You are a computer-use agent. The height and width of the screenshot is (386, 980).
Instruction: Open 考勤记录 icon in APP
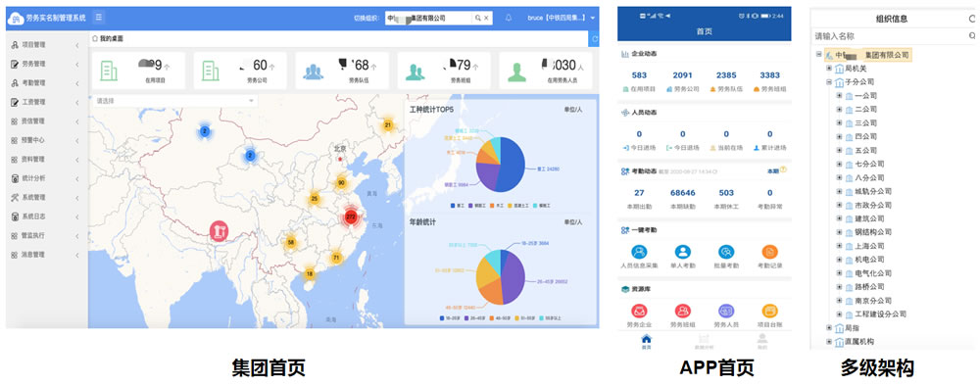(x=770, y=252)
